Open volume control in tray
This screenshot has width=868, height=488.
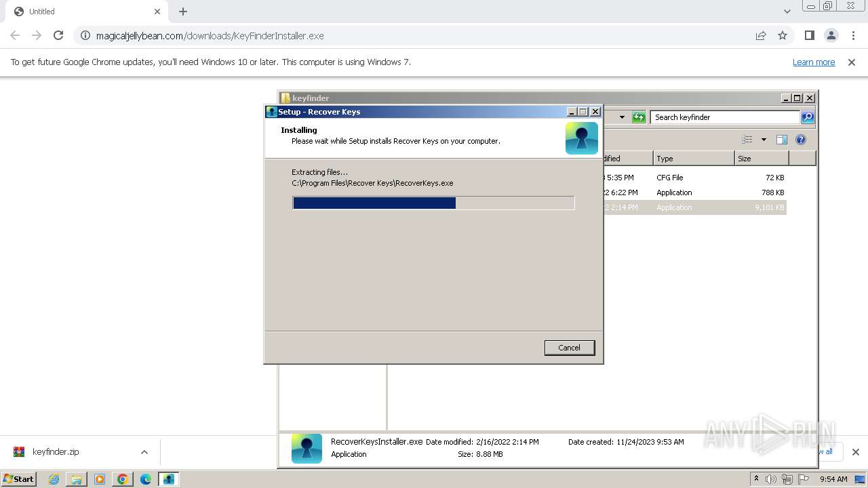771,479
